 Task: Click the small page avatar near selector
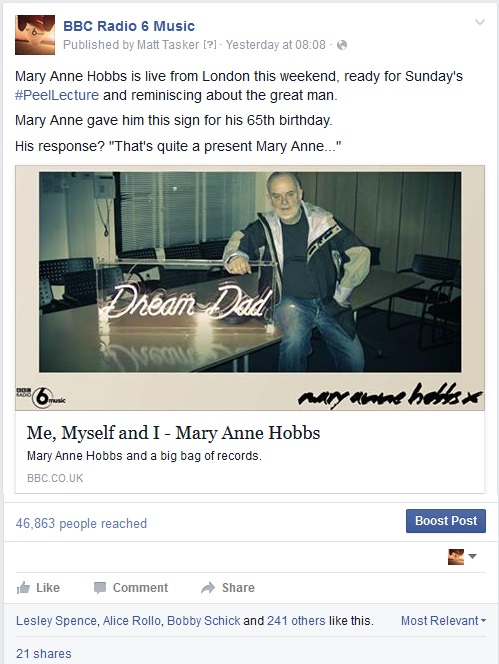click(x=456, y=556)
